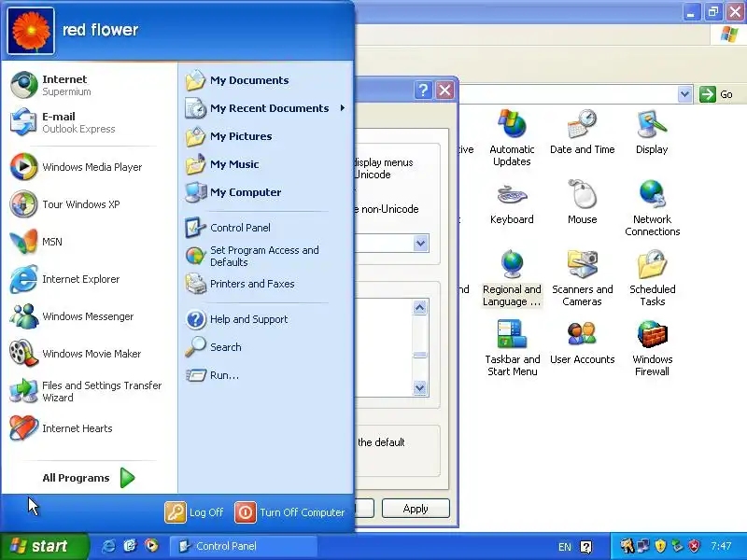Viewport: 747px width, 560px height.
Task: Click Apply in the dialog
Action: (416, 509)
